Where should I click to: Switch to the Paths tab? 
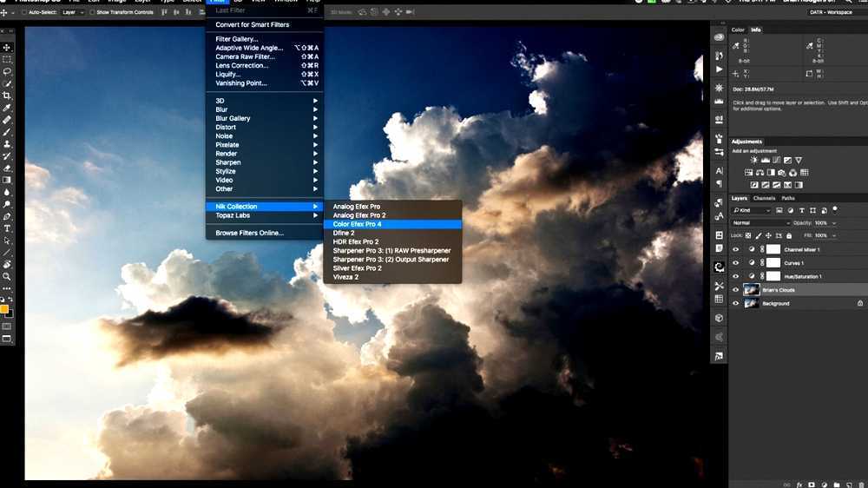tap(788, 198)
